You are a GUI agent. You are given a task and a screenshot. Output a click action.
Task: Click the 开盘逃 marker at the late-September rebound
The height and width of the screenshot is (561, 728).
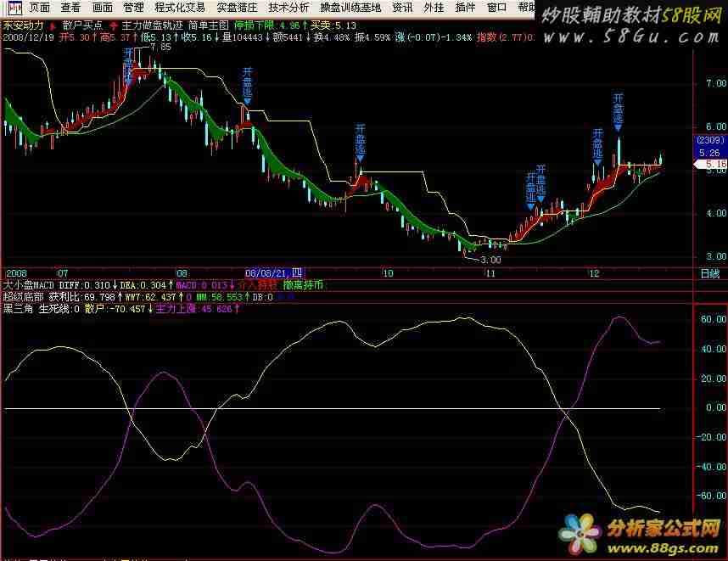361,143
